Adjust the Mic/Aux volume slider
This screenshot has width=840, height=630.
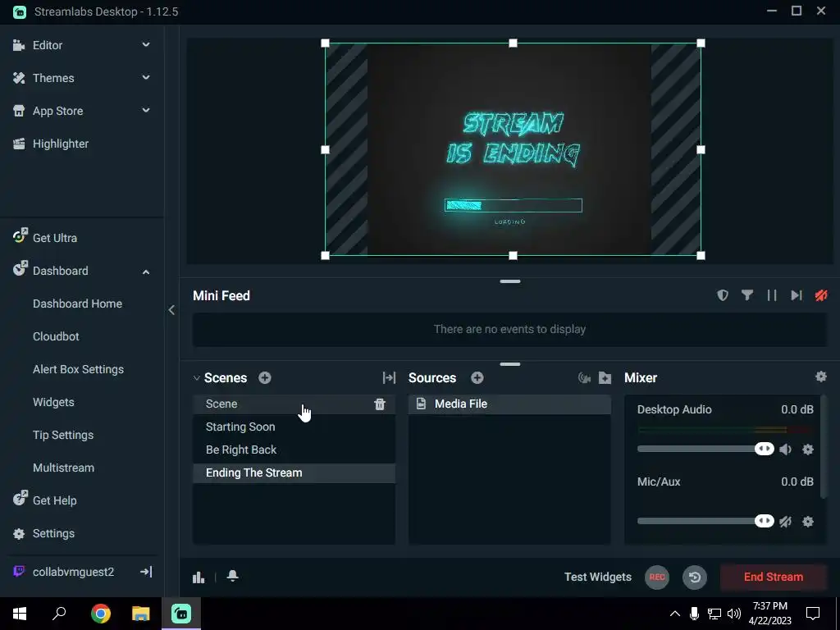[x=705, y=521]
